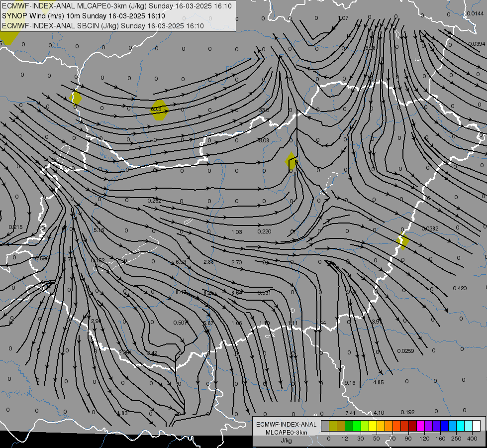The image size is (487, 448).
Task: Click the MLCAPE0-3km title line in header
Action: (x=117, y=6)
